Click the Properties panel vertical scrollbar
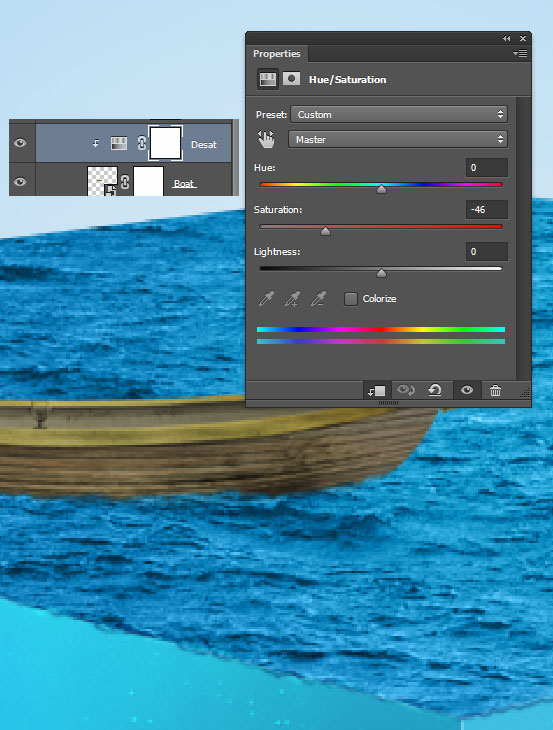Image resolution: width=553 pixels, height=730 pixels. 523,238
